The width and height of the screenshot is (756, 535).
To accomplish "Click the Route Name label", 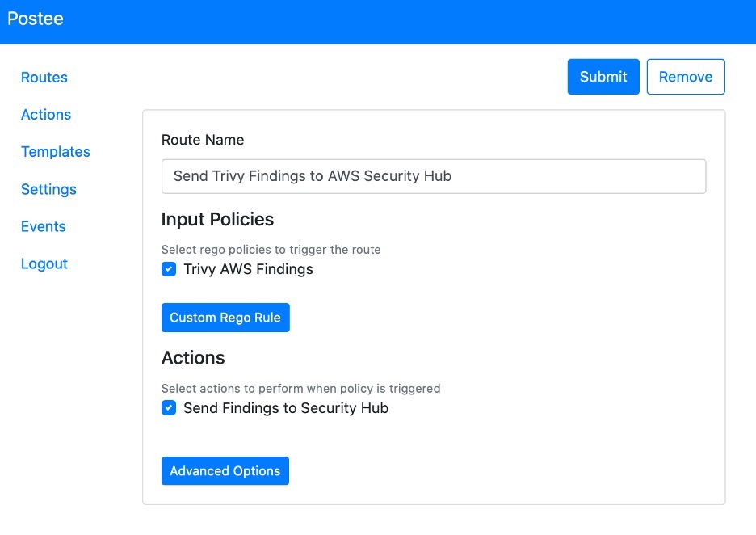I will click(203, 140).
